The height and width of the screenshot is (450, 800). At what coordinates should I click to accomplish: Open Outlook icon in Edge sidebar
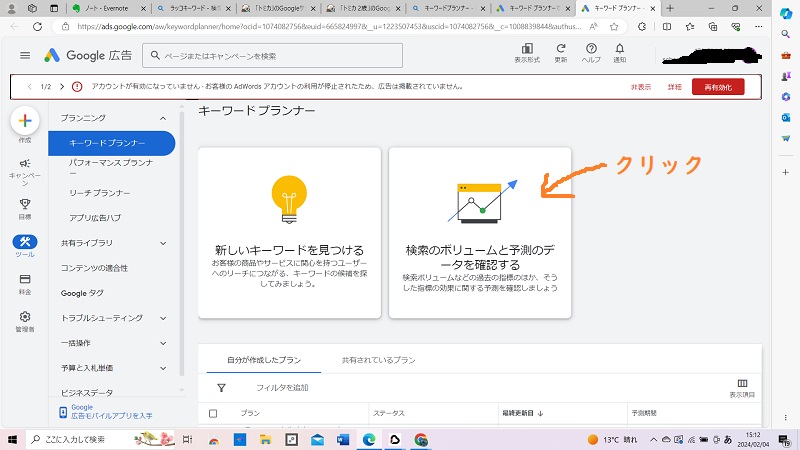coord(786,117)
